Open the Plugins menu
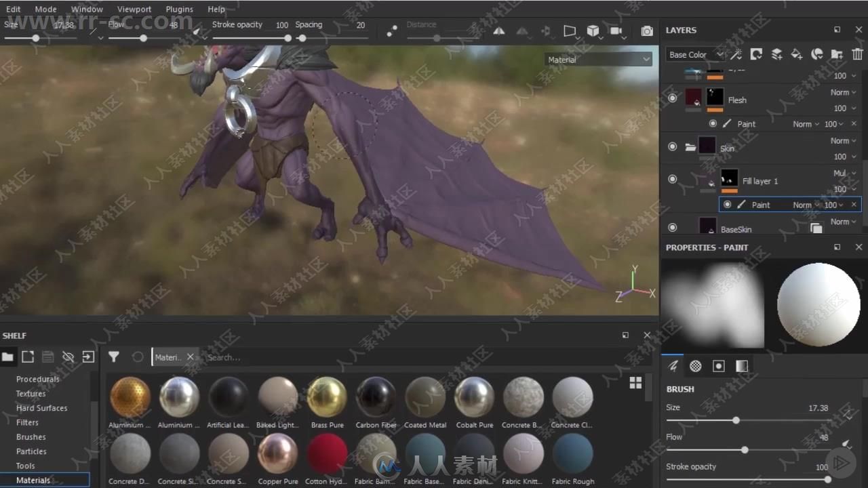 click(x=179, y=9)
